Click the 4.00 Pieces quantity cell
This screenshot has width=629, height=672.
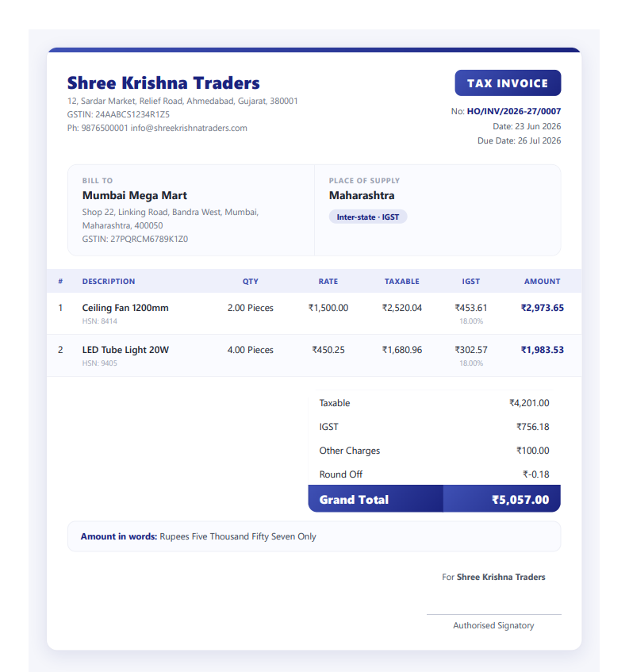[250, 350]
